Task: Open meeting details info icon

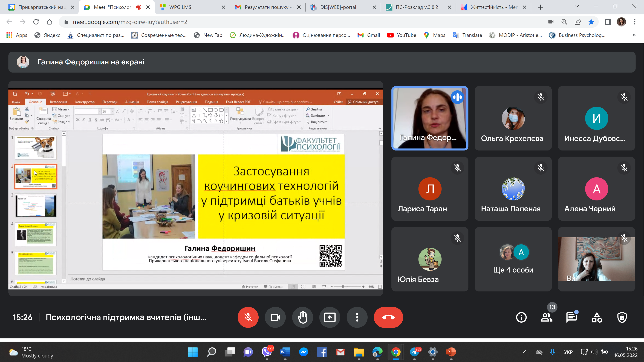Action: (x=521, y=317)
